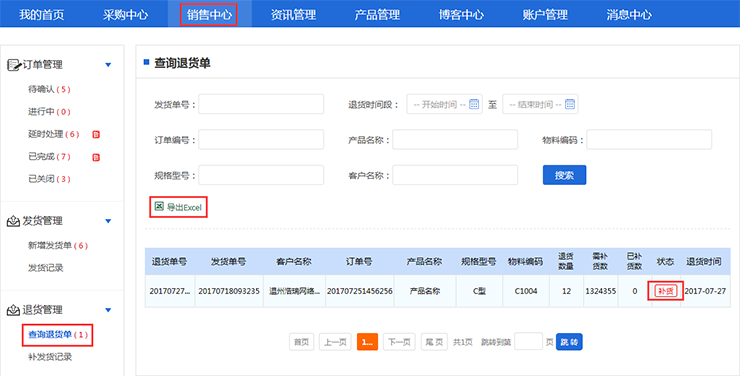This screenshot has height=376, width=740.
Task: Click the 开始时间 date field
Action: click(x=445, y=104)
